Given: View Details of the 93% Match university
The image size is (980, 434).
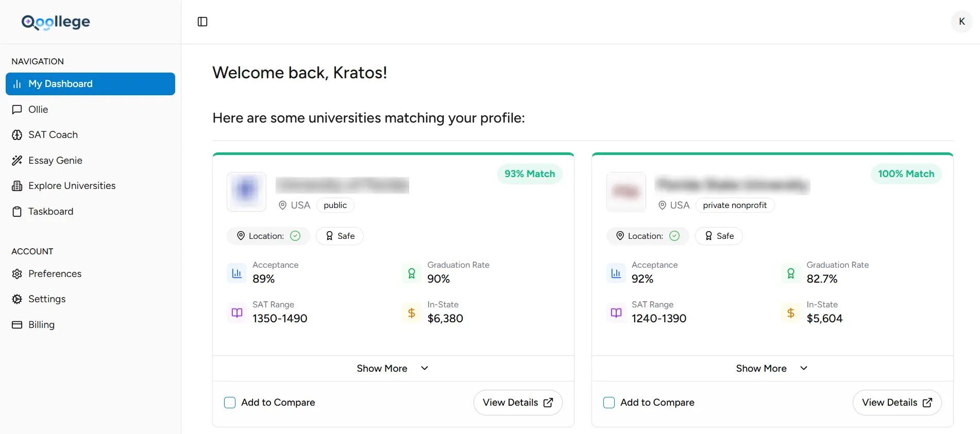Looking at the screenshot, I should point(517,403).
